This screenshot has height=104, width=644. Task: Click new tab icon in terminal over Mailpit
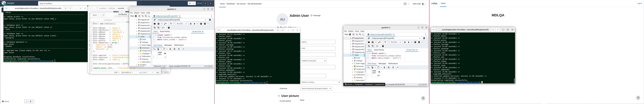(x=6, y=8)
